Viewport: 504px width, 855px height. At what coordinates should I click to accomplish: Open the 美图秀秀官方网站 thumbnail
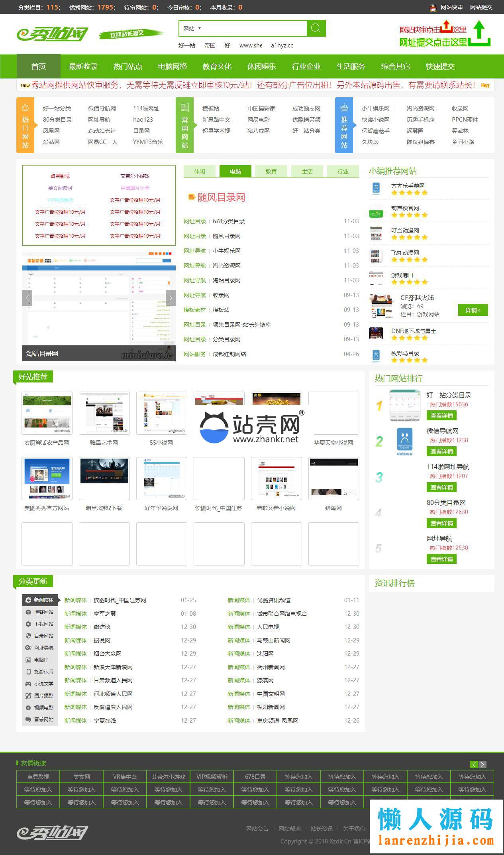click(47, 479)
